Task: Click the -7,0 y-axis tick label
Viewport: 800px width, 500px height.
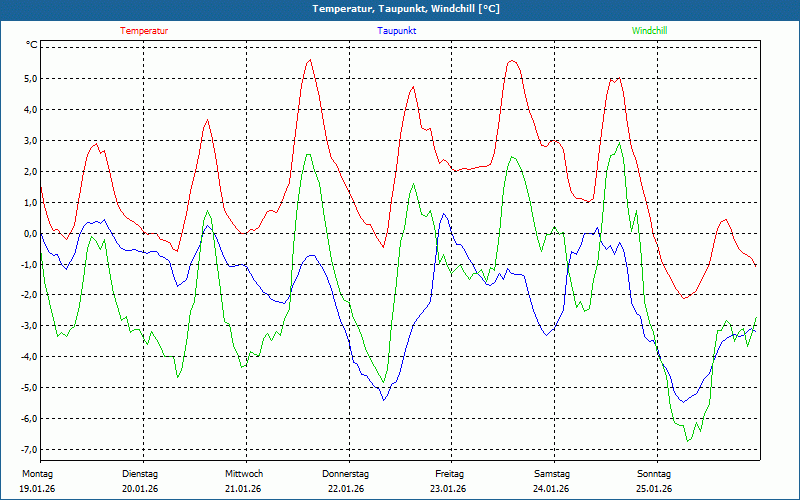Action: coord(29,450)
